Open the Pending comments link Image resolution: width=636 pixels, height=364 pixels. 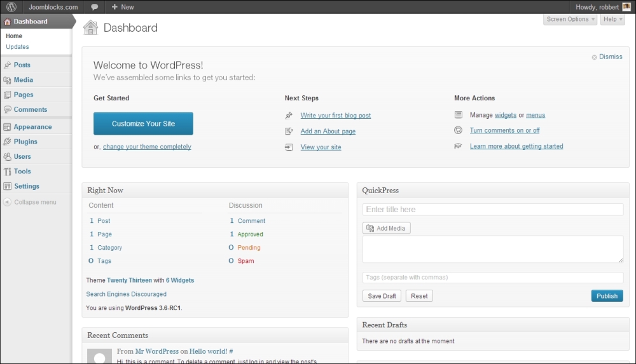click(x=249, y=248)
